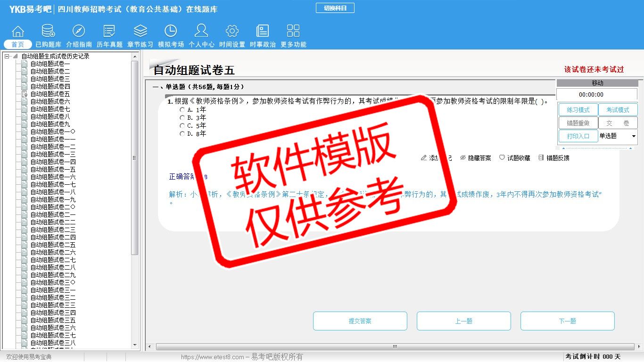Click the 介绍指南 compass icon
This screenshot has width=644, height=362.
tap(79, 31)
